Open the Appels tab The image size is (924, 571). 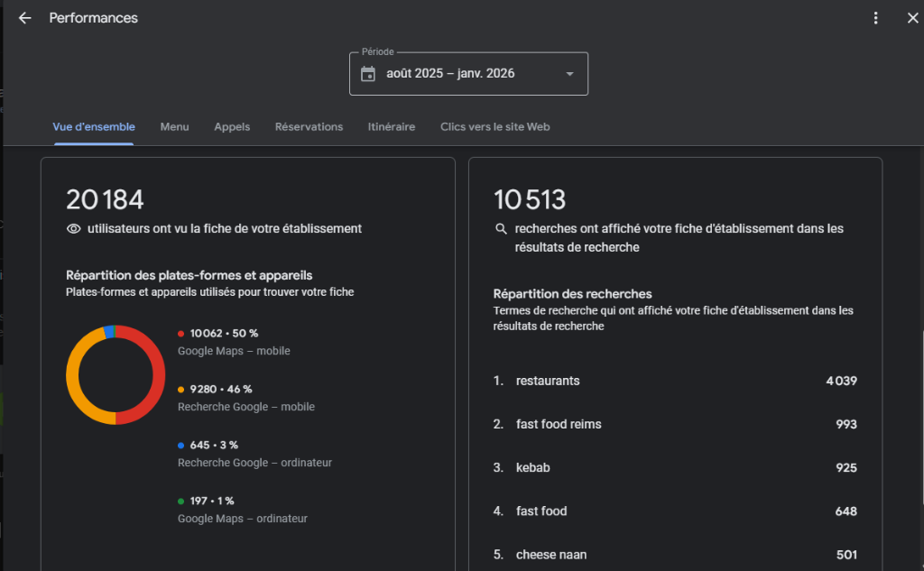click(x=232, y=126)
